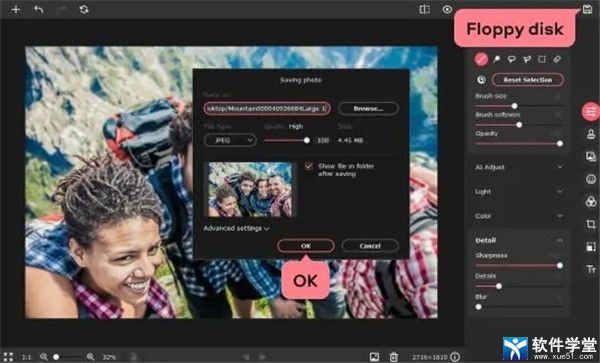Viewport: 600px width, 363px height.
Task: Click the floppy disk save icon
Action: (587, 9)
